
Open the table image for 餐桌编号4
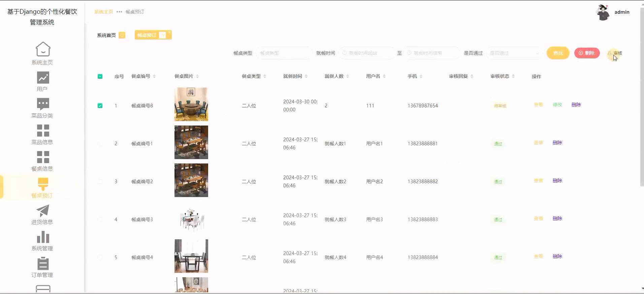point(191,256)
